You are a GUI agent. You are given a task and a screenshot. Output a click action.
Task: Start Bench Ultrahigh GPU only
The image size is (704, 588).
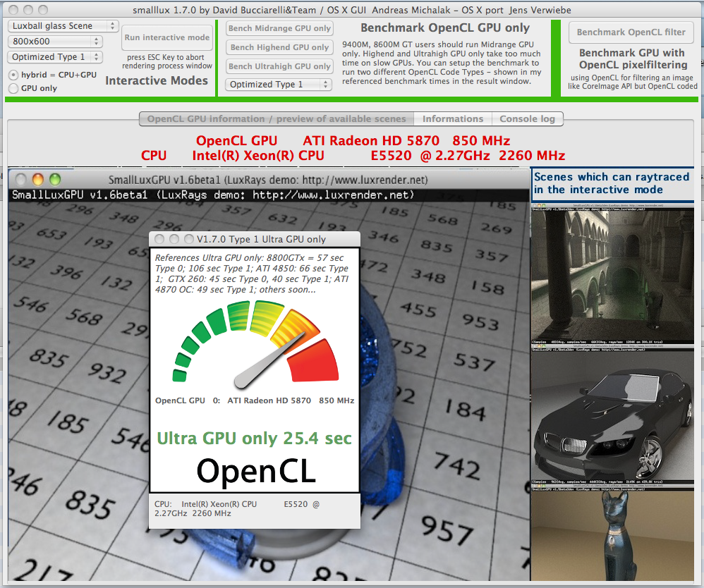click(x=279, y=66)
